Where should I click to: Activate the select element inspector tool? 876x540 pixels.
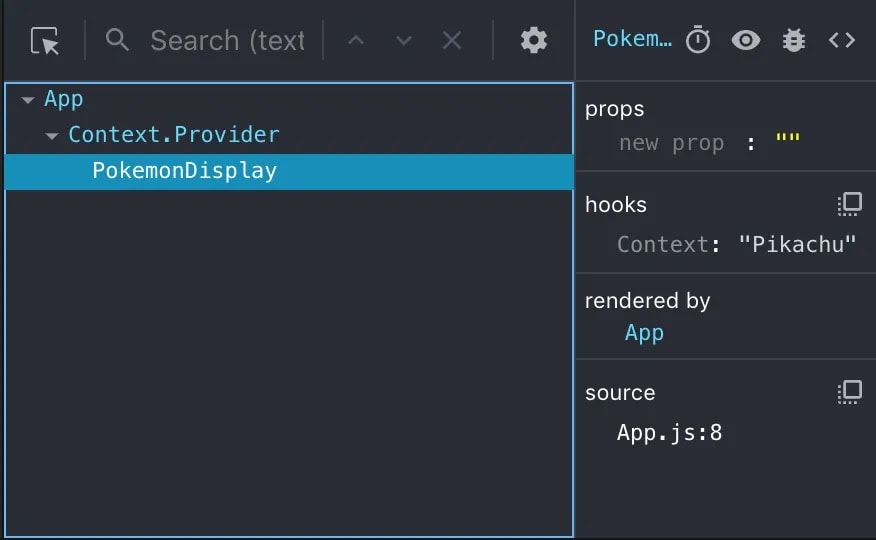(45, 41)
